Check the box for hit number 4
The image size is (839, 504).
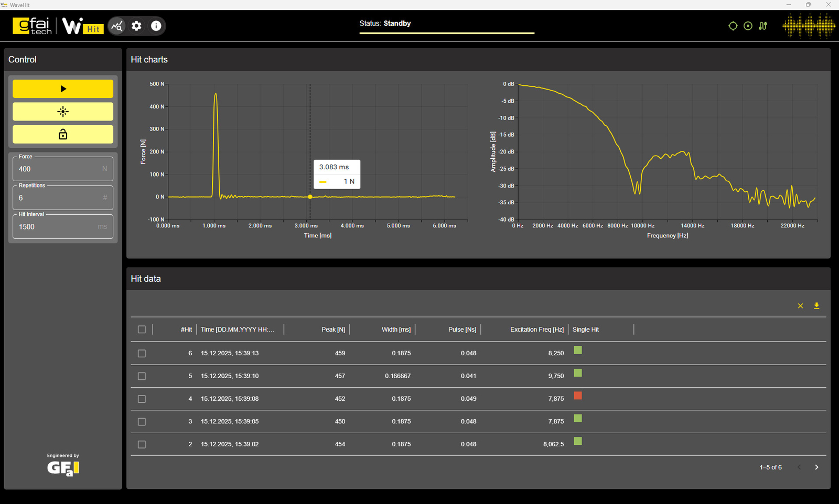[x=142, y=399]
